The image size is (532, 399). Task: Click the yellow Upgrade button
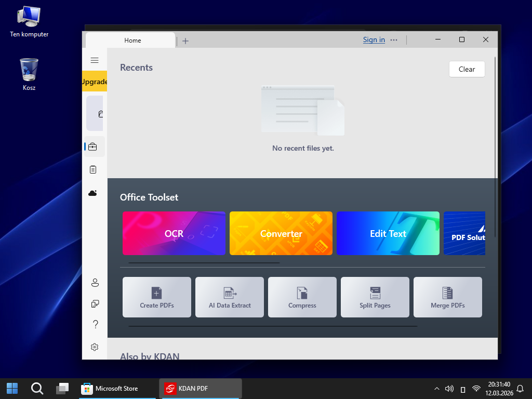95,82
